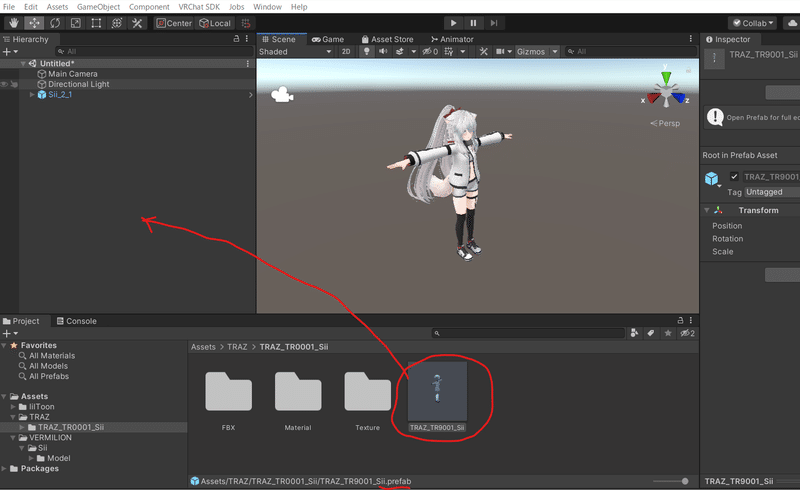This screenshot has width=800, height=490.
Task: Open Hierarchy panel options menu
Action: point(247,39)
